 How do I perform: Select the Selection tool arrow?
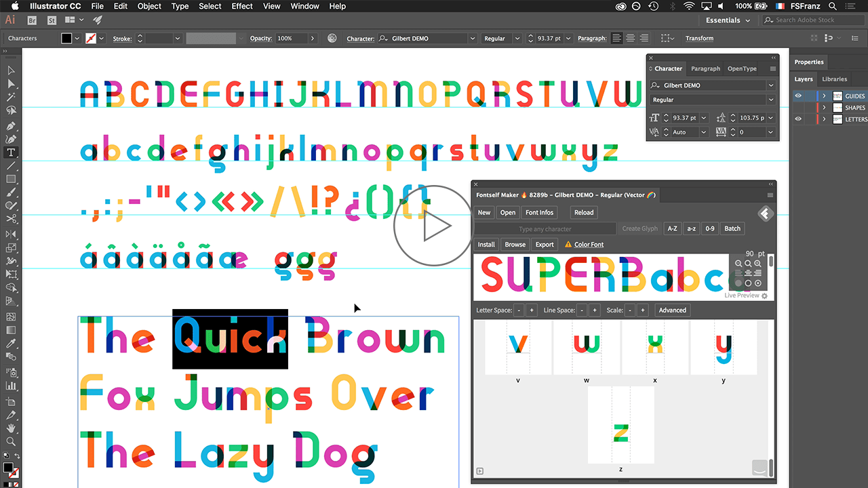(x=11, y=70)
